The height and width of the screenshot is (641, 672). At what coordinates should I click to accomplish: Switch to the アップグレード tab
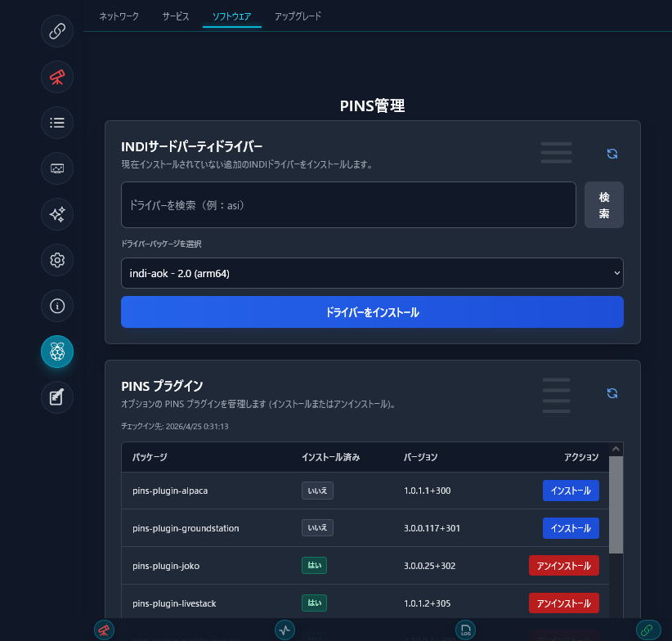tap(298, 16)
